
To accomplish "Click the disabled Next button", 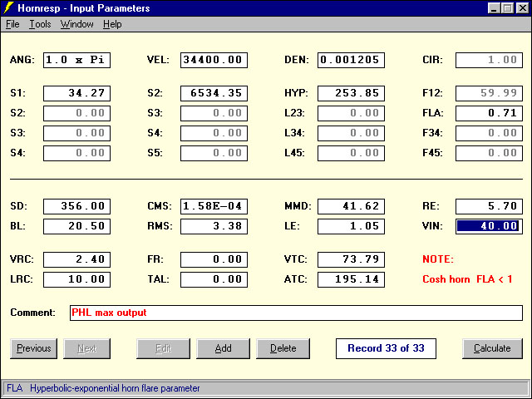I will 86,348.
